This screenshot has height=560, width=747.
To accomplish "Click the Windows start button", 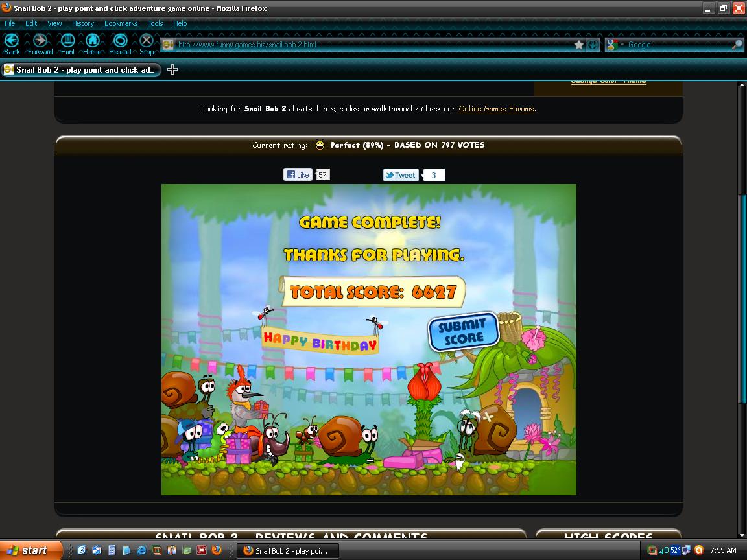I will (x=31, y=550).
